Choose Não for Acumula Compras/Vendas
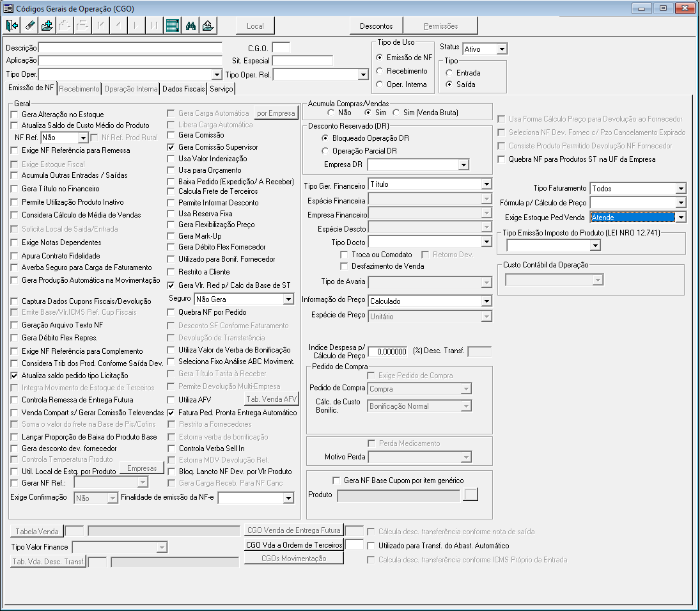The image size is (700, 611). [331, 113]
